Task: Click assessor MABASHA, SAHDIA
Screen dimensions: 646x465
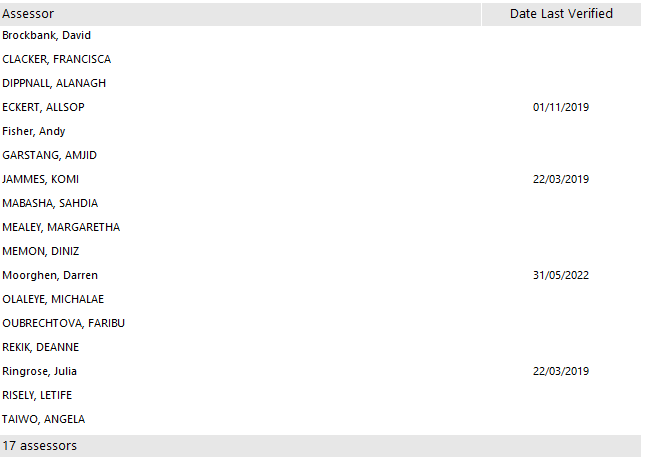Action: point(50,204)
